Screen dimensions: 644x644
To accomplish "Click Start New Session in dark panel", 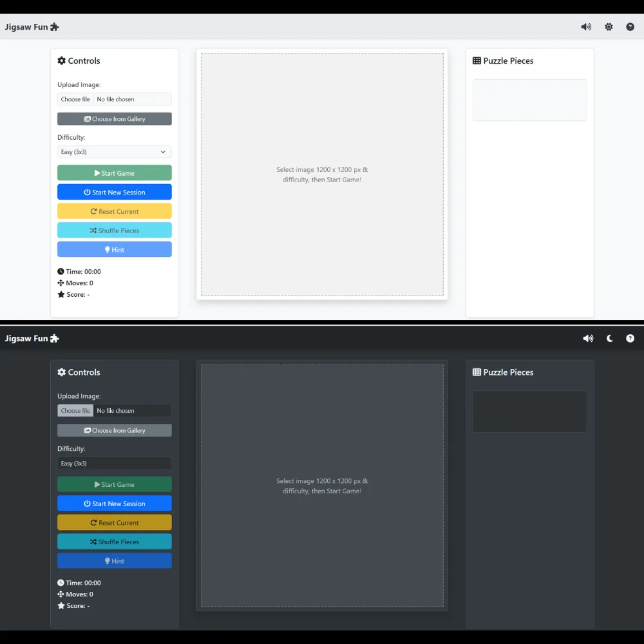I will (115, 503).
